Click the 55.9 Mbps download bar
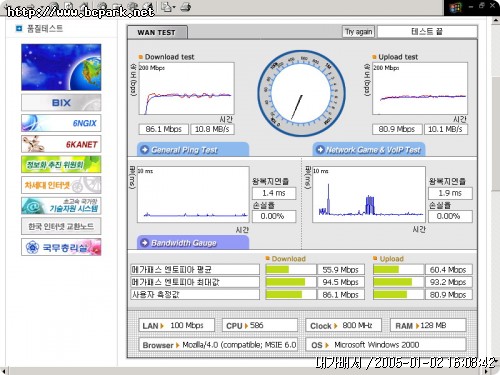Viewport: 500px width, 375px height. 290,269
